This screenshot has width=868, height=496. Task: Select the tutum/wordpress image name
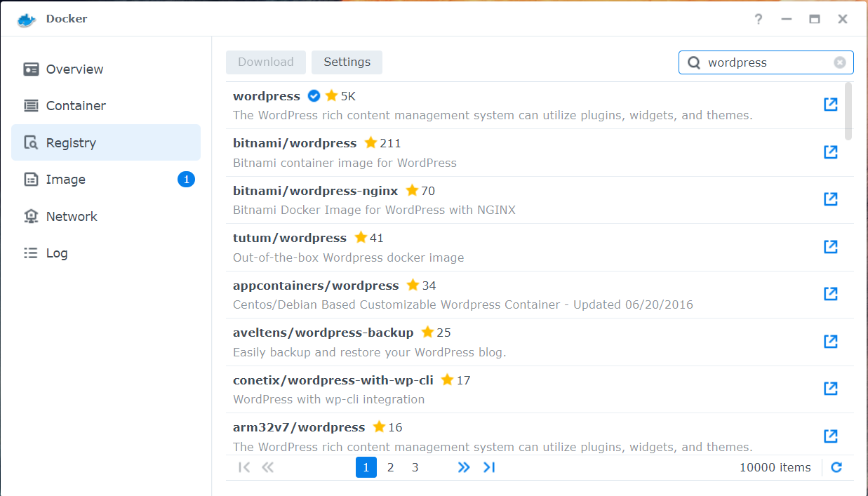[290, 238]
